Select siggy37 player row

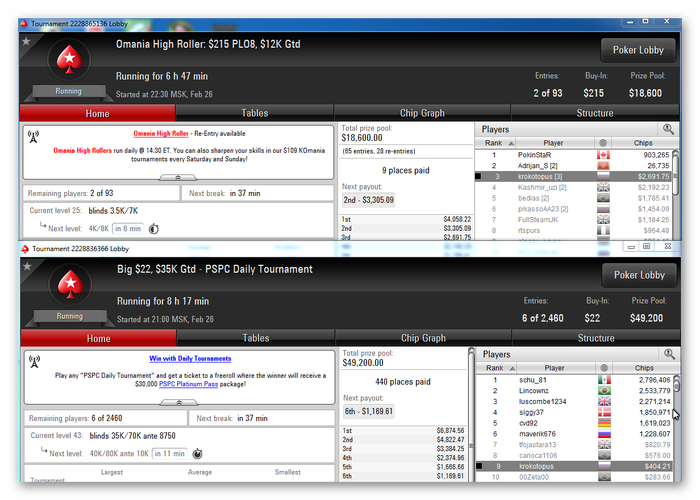[x=574, y=412]
